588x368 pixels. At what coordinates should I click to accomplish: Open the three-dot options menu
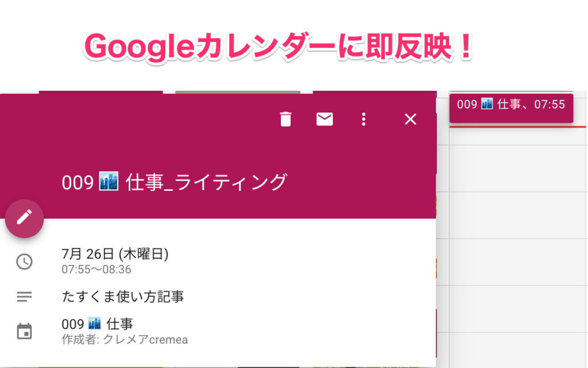(x=363, y=119)
